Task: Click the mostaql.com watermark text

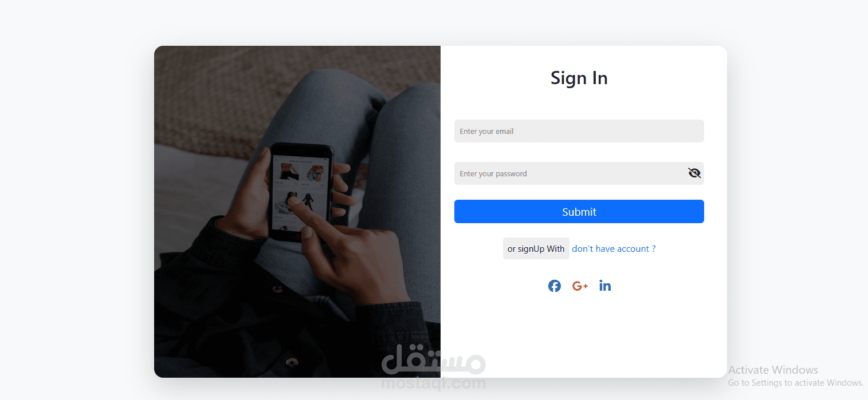Action: (x=434, y=383)
